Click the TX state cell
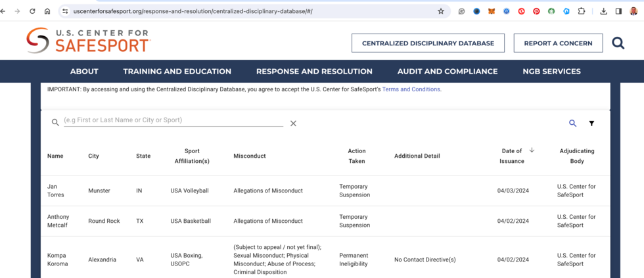The image size is (644, 278). coord(139,221)
